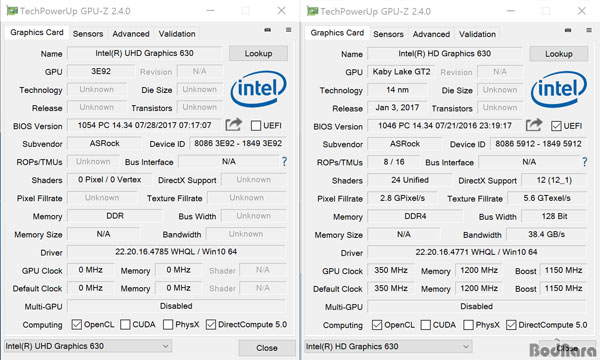Toggle DirectCompute 5.0 checkbox in HD Graphics window

pos(511,325)
